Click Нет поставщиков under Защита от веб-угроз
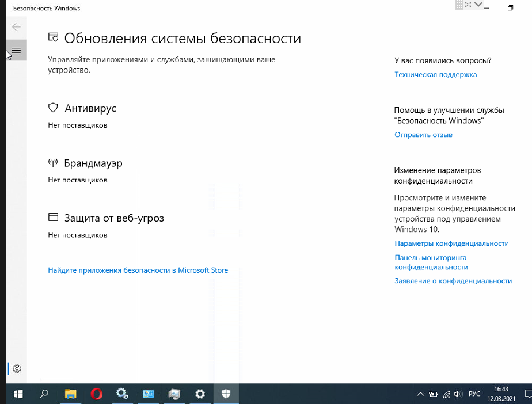This screenshot has height=404, width=532. tap(77, 235)
